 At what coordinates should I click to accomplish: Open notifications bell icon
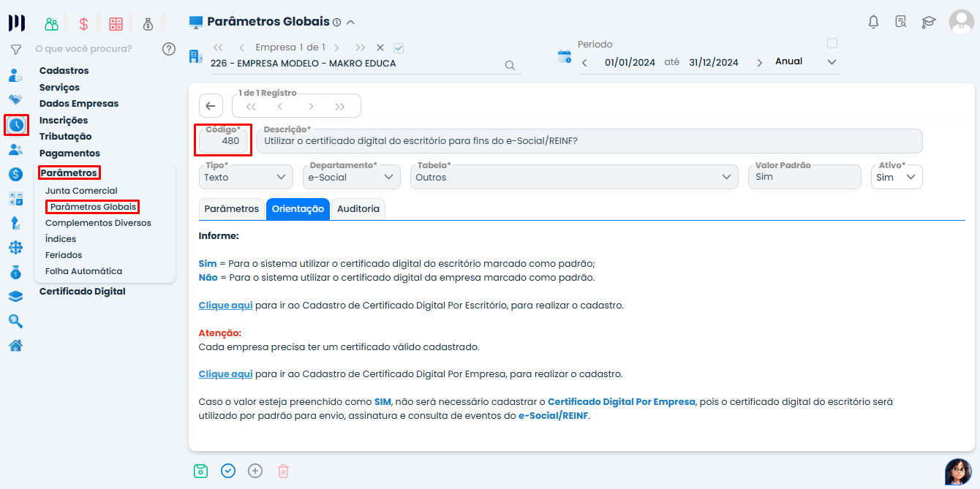873,22
